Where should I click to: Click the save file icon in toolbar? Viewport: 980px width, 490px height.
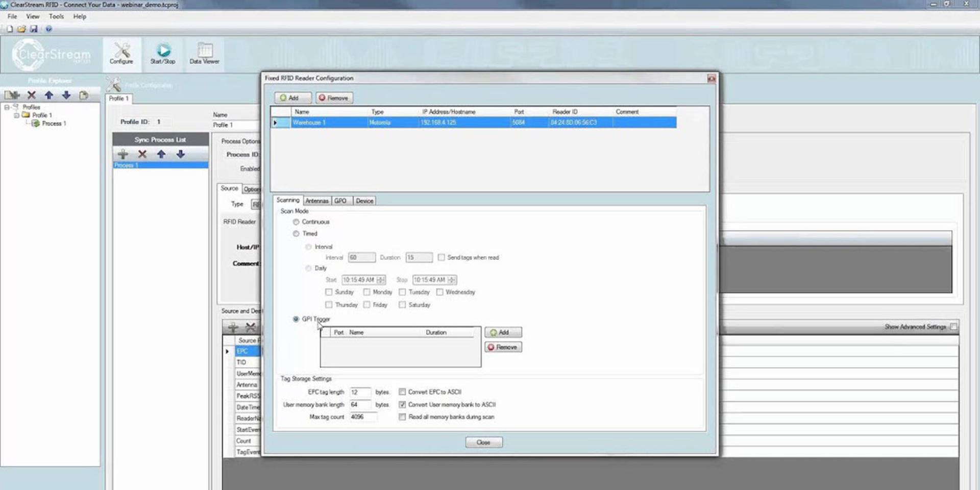coord(34,29)
